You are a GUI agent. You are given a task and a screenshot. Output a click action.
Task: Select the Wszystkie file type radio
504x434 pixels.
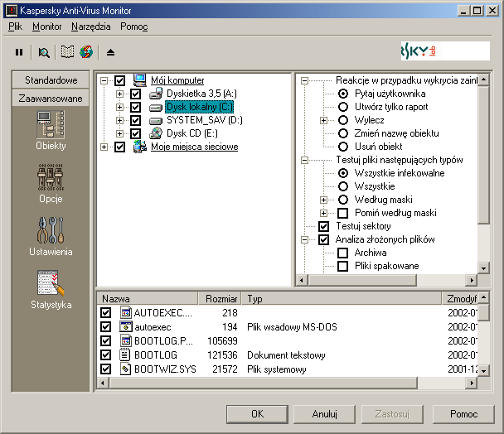343,186
